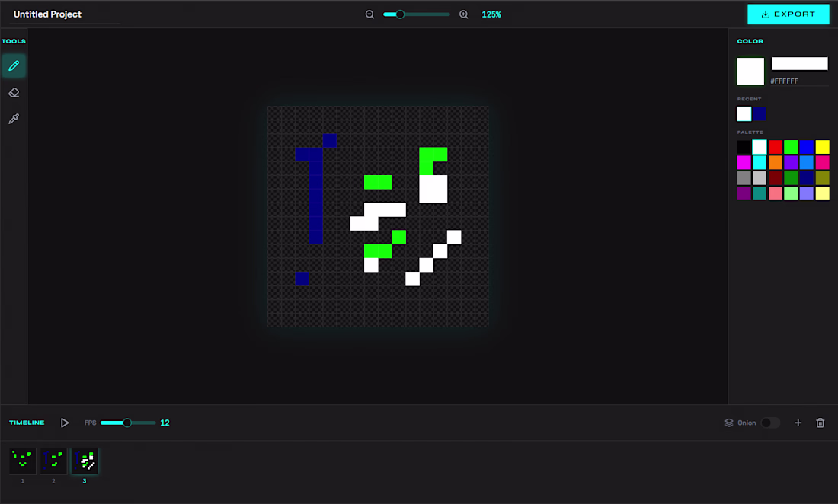Click the Onion layers icon
Image resolution: width=838 pixels, height=504 pixels.
729,423
